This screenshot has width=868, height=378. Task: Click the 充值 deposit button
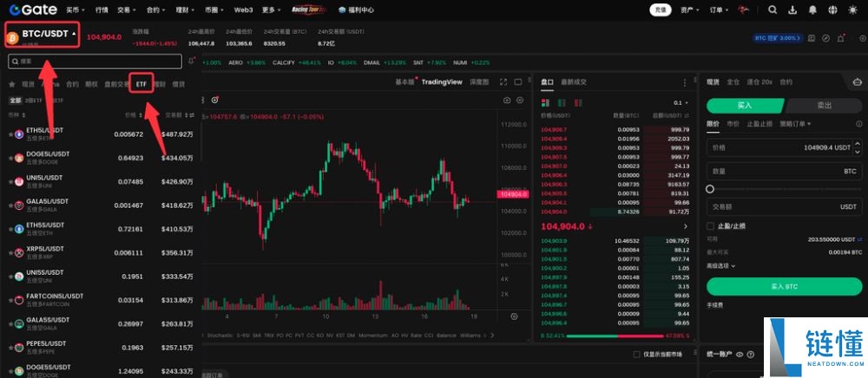click(660, 10)
